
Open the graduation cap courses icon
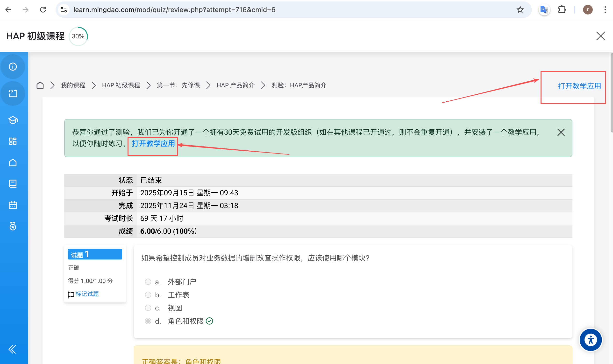pyautogui.click(x=13, y=120)
